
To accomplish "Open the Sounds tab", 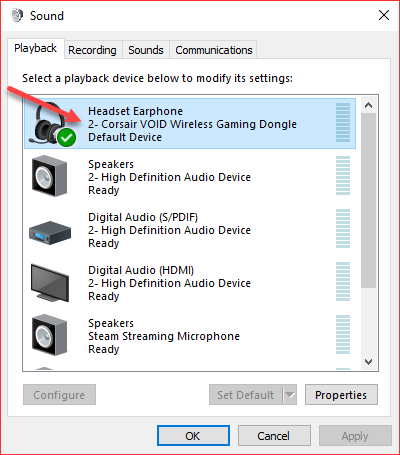I will tap(146, 50).
